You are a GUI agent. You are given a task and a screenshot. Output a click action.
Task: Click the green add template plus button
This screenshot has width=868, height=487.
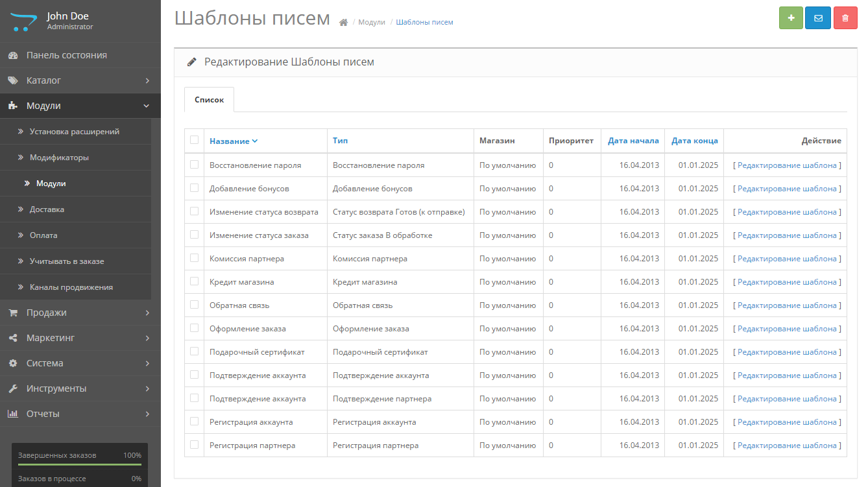[791, 18]
